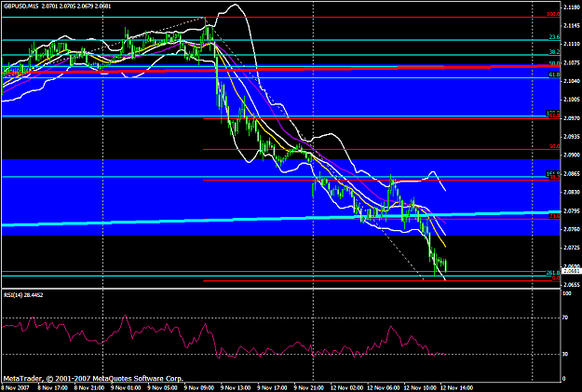Image resolution: width=582 pixels, height=392 pixels.
Task: Click the 2.1110 price axis label
Action: 570,44
